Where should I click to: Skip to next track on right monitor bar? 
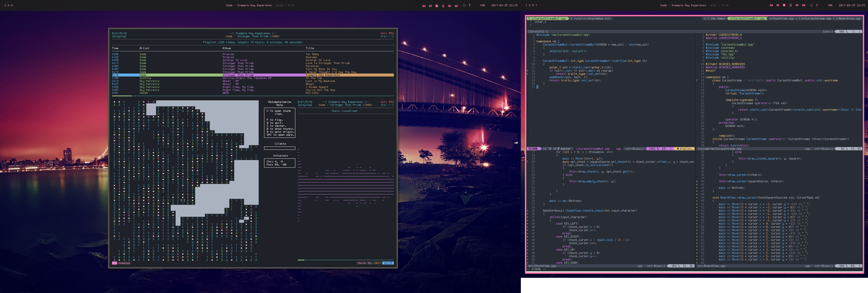pos(804,5)
